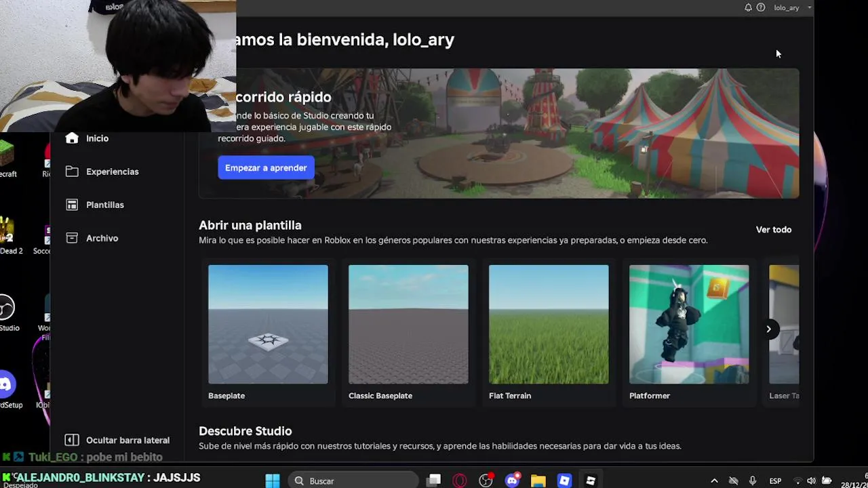This screenshot has height=488, width=868.
Task: Open the help question mark icon
Action: point(761,7)
